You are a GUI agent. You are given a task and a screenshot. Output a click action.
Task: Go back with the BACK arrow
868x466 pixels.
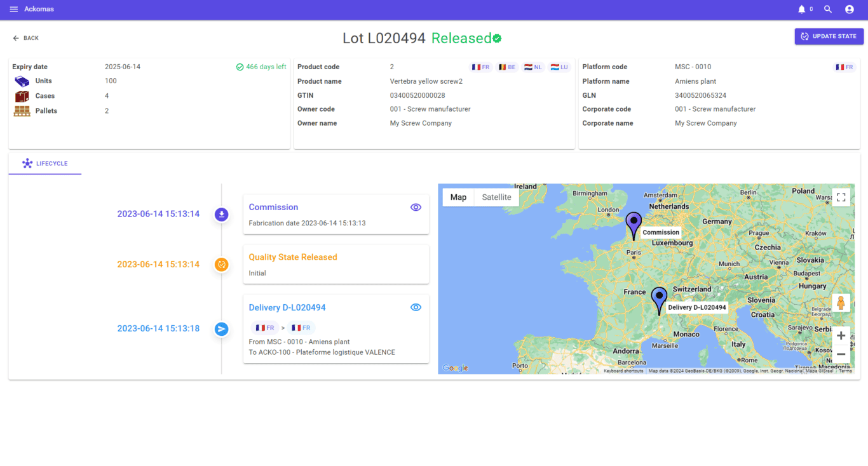click(26, 38)
